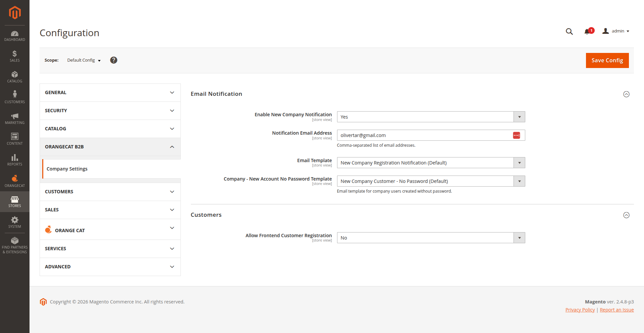
Task: Open the Reports sidebar icon
Action: pos(14,160)
